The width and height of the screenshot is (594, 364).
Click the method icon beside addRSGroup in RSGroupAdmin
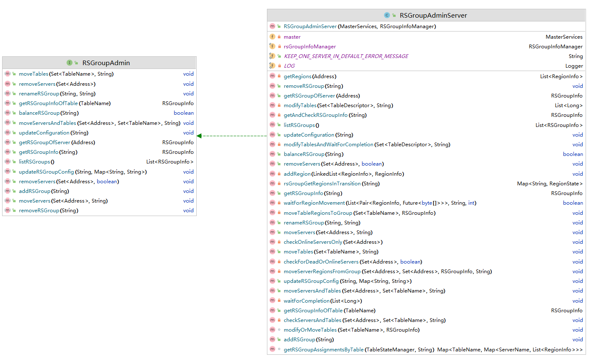(x=8, y=191)
